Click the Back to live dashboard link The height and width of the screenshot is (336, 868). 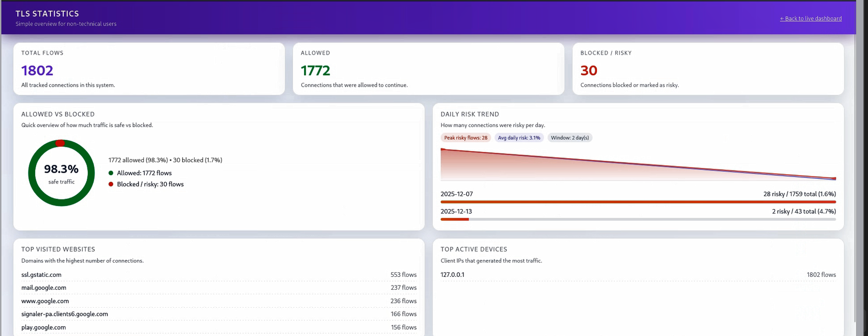[810, 19]
